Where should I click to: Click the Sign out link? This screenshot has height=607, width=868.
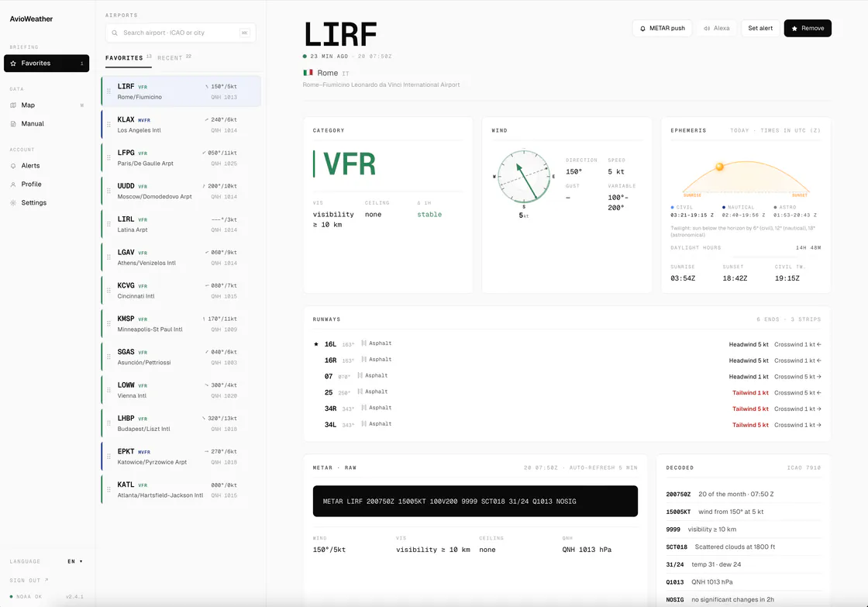29,581
